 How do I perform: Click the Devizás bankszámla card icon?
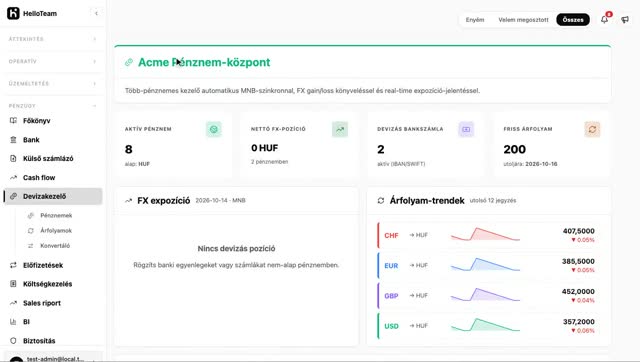click(x=466, y=129)
